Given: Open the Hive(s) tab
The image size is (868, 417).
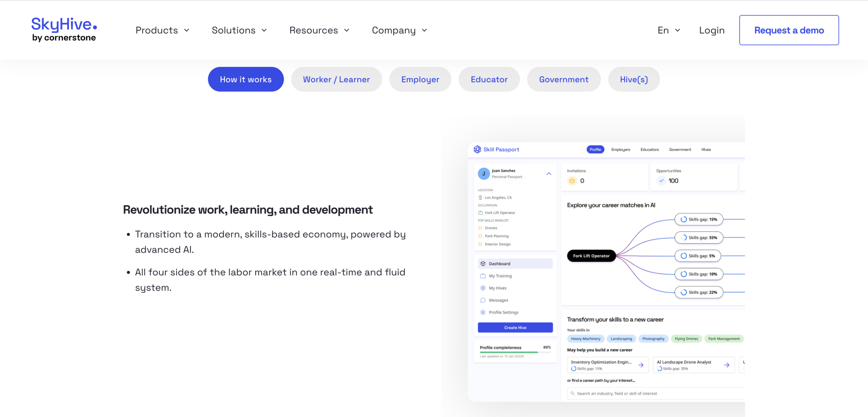Looking at the screenshot, I should click(x=634, y=79).
